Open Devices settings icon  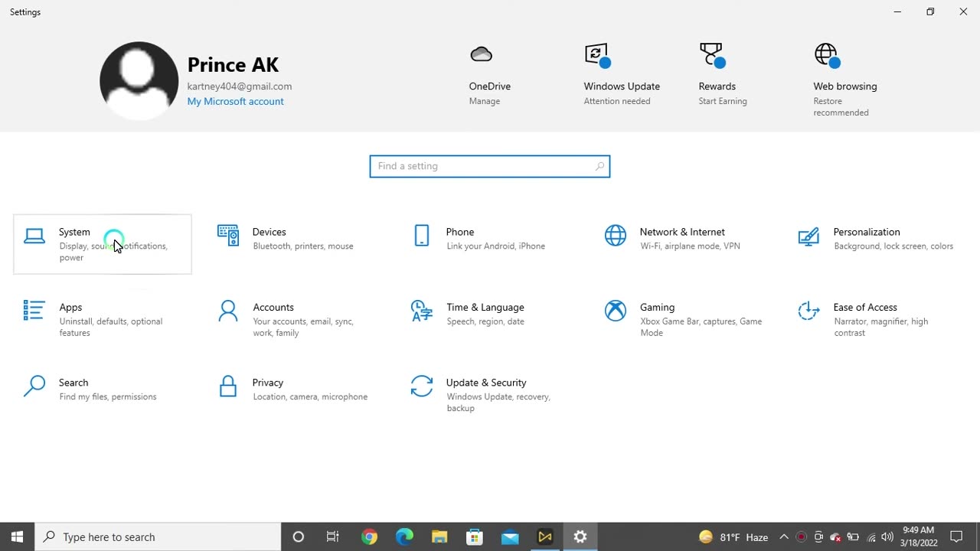point(228,236)
